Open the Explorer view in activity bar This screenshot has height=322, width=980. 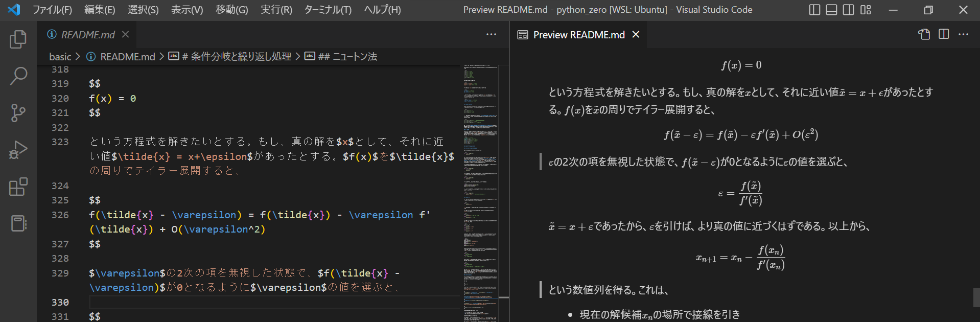(x=18, y=39)
